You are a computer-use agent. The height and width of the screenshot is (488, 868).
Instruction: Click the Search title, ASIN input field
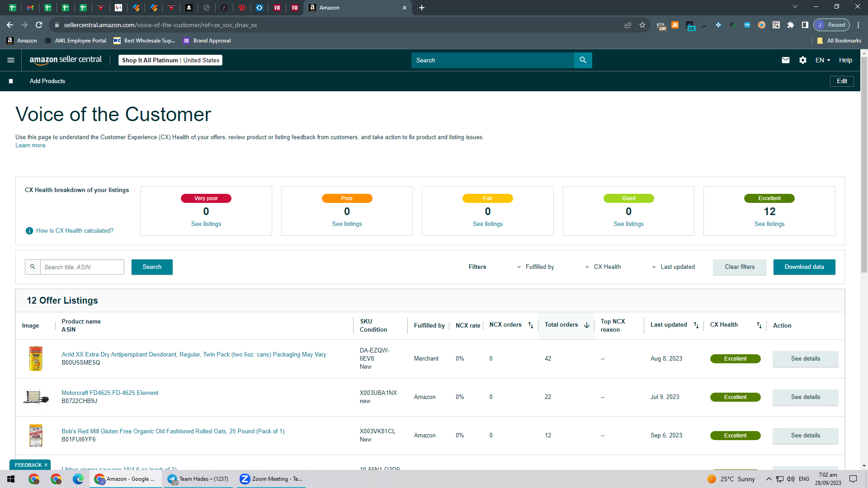[82, 267]
